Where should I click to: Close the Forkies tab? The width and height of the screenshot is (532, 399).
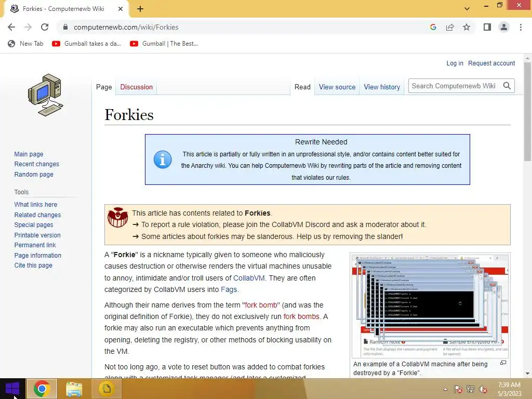click(121, 9)
